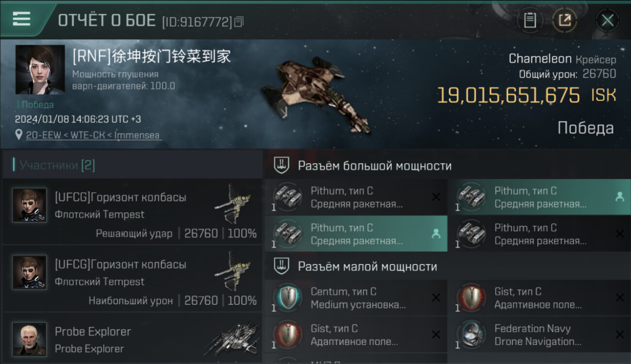Viewport: 631px width, 364px height.
Task: Click the high-power slot shield icon
Action: click(x=281, y=165)
